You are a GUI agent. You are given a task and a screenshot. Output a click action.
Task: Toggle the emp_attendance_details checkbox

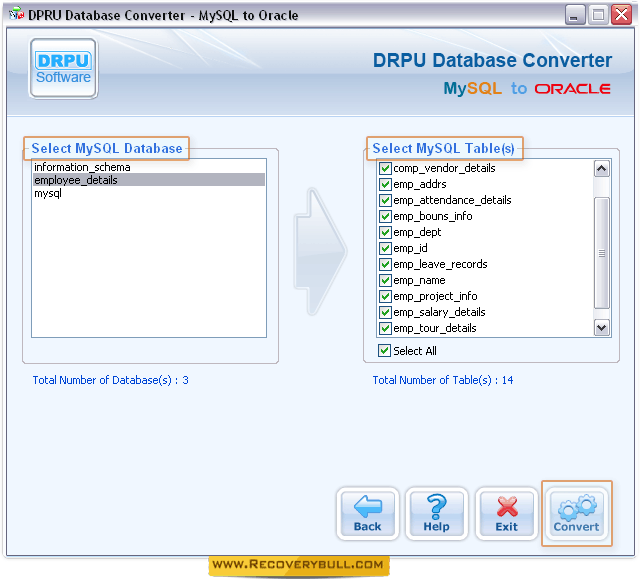click(x=385, y=200)
